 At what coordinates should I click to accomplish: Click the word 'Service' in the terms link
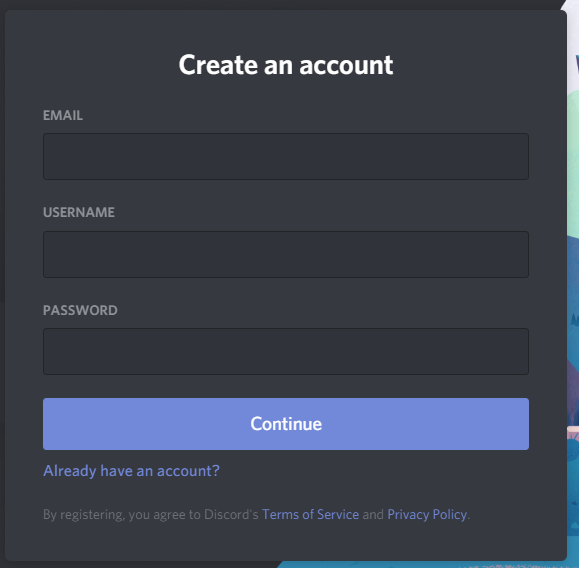pos(338,514)
